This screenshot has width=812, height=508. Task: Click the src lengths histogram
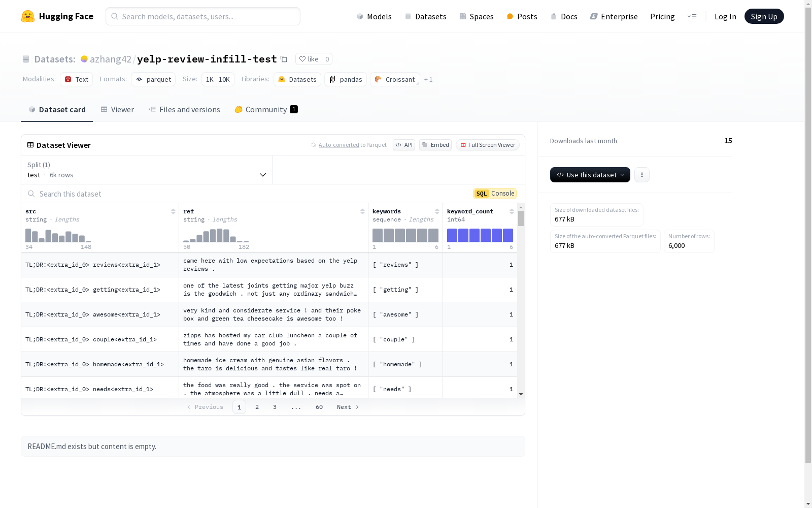[58, 235]
